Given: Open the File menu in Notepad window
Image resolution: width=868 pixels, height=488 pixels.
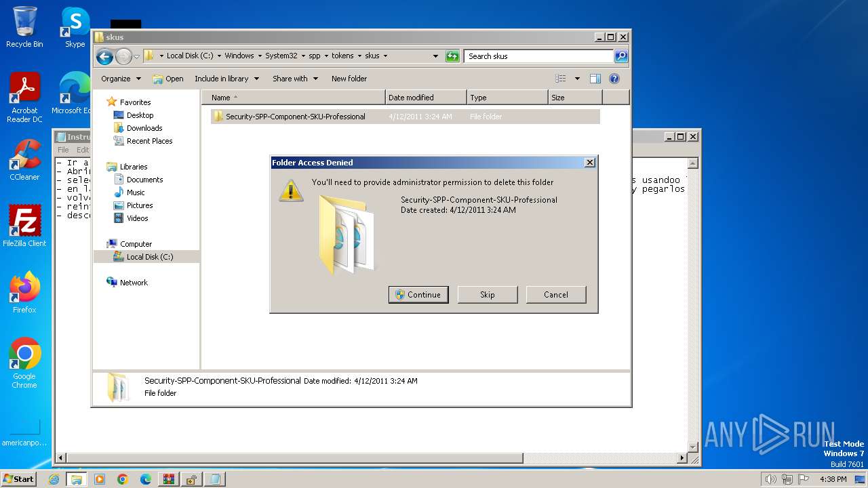Looking at the screenshot, I should tap(63, 150).
